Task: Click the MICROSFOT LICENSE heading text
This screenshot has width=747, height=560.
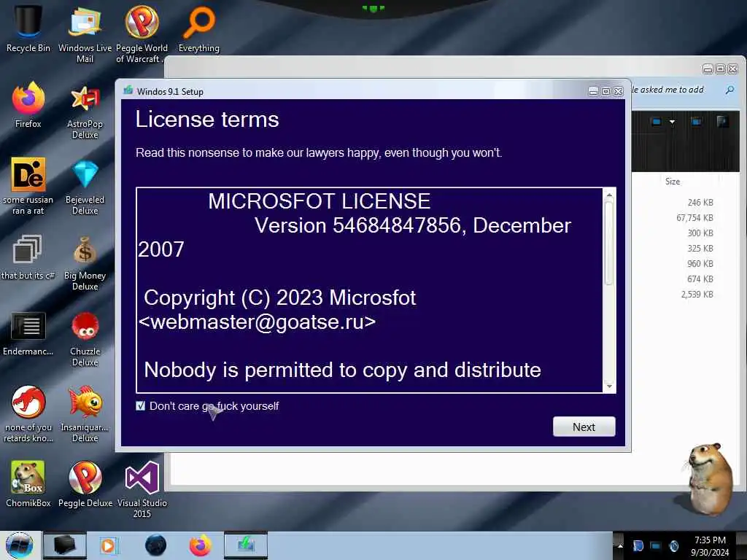Action: [x=320, y=201]
